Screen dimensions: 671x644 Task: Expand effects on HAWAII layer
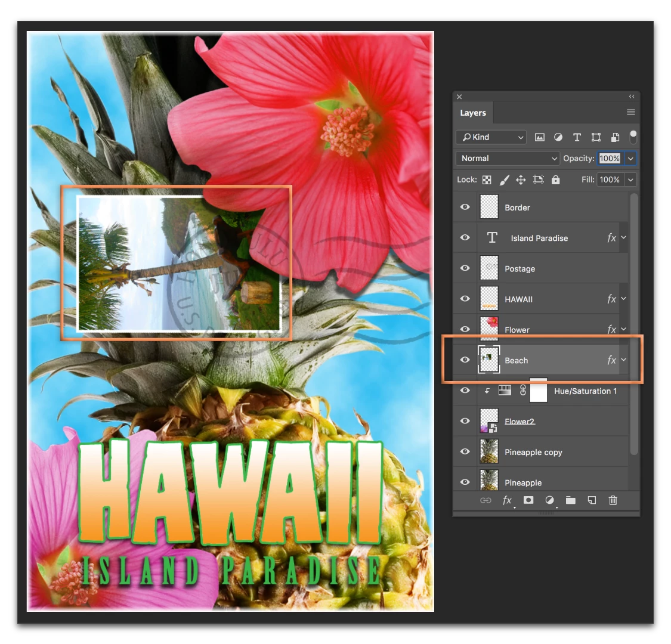[x=623, y=299]
